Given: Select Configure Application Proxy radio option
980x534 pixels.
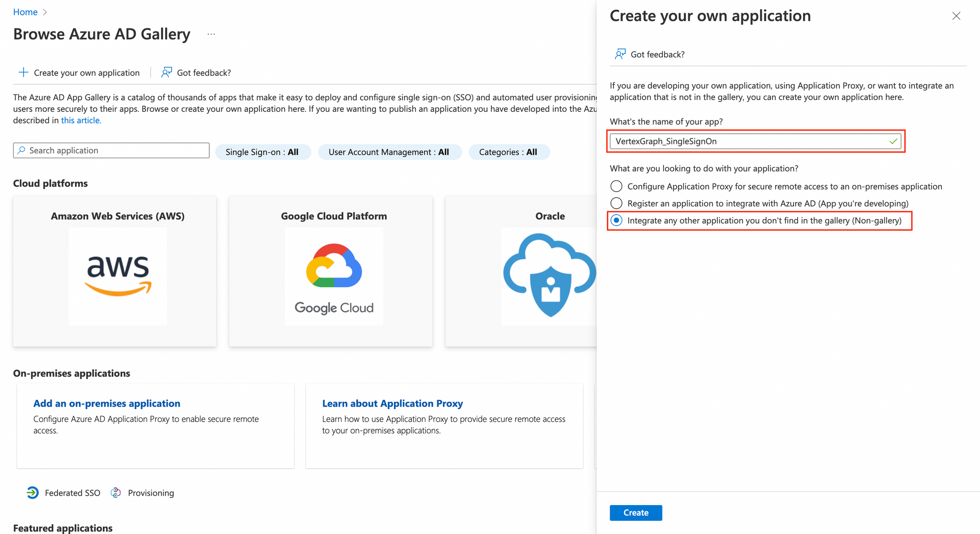Looking at the screenshot, I should [616, 186].
